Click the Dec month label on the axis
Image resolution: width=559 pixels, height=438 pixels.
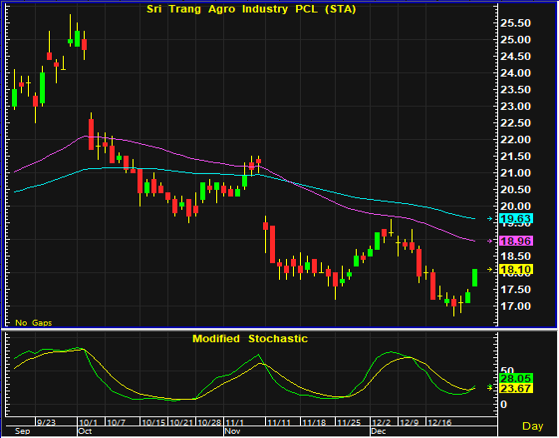pos(379,431)
